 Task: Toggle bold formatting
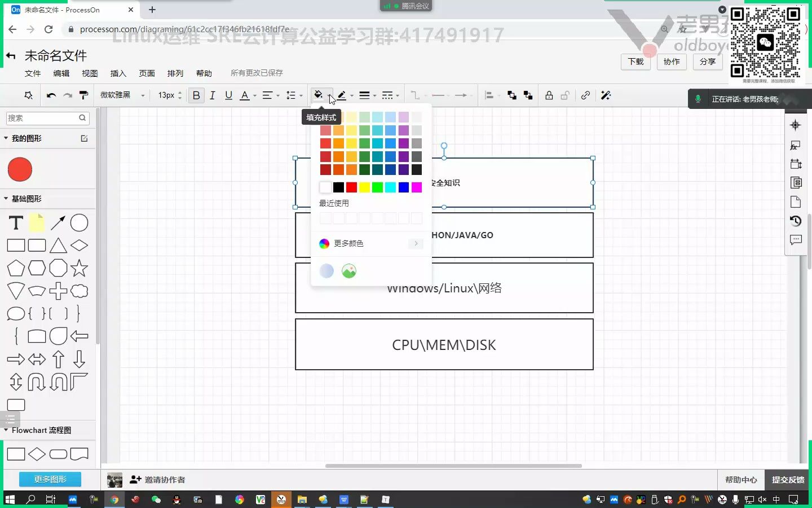click(196, 95)
